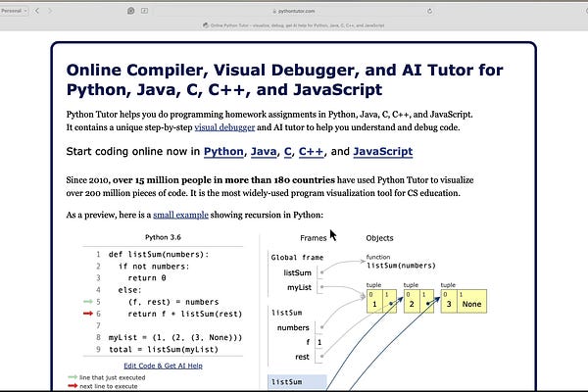
Task: Open the Personal profile dropdown
Action: (14, 11)
